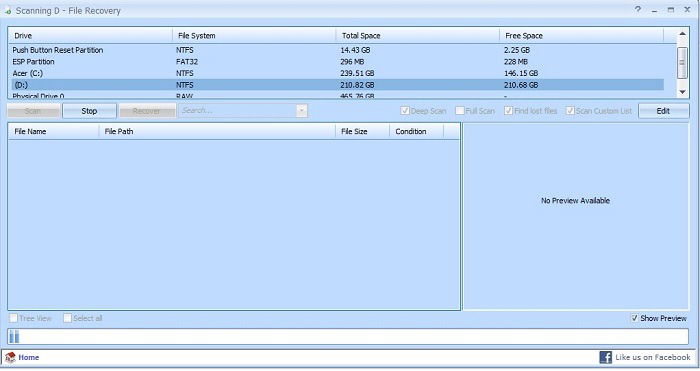
Task: Uncheck the Show Preview checkbox
Action: (634, 318)
